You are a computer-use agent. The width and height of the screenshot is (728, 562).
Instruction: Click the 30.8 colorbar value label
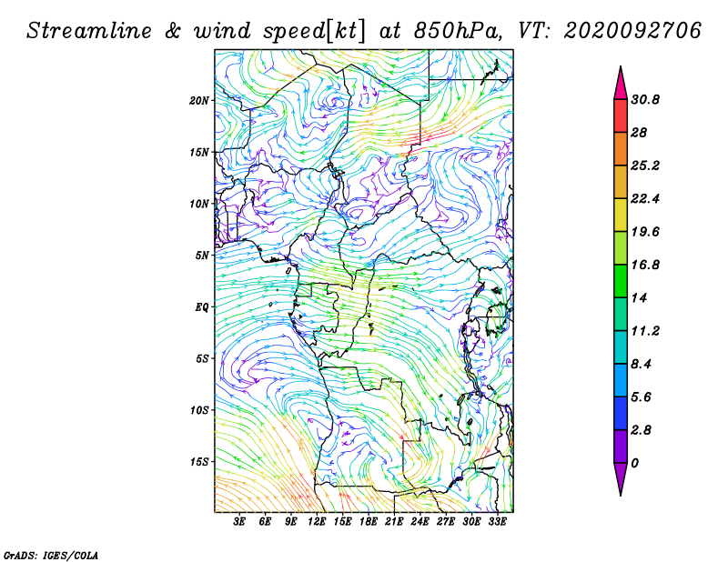645,100
